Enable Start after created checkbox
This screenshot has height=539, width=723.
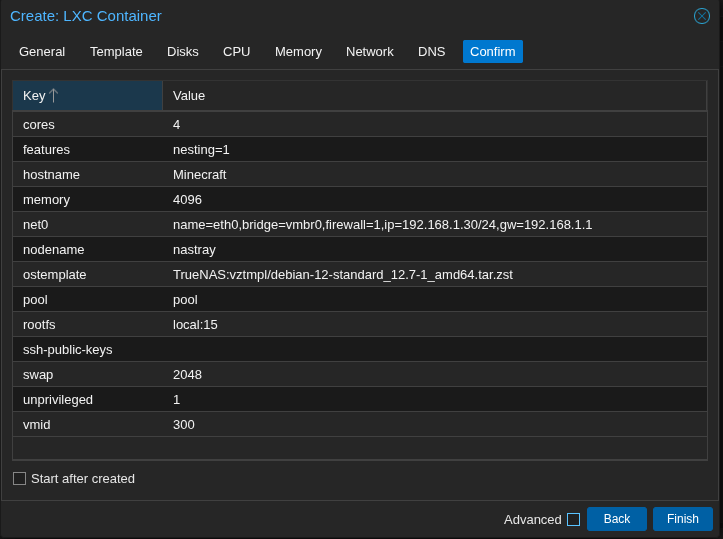click(19, 479)
